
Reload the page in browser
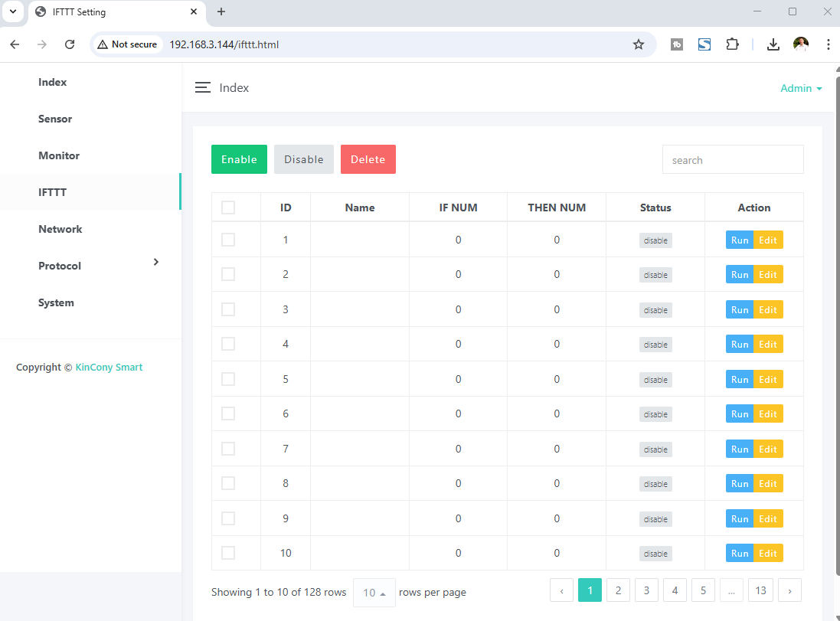pos(70,44)
